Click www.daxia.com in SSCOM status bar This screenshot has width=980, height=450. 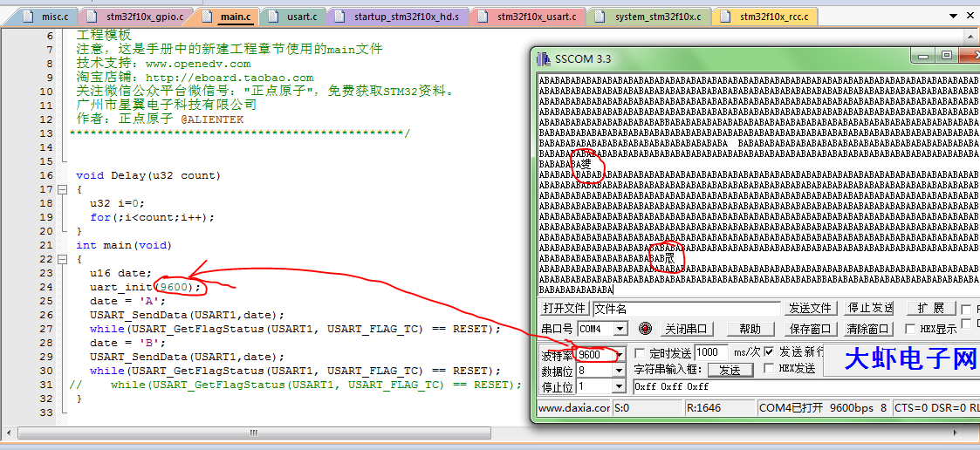point(573,407)
